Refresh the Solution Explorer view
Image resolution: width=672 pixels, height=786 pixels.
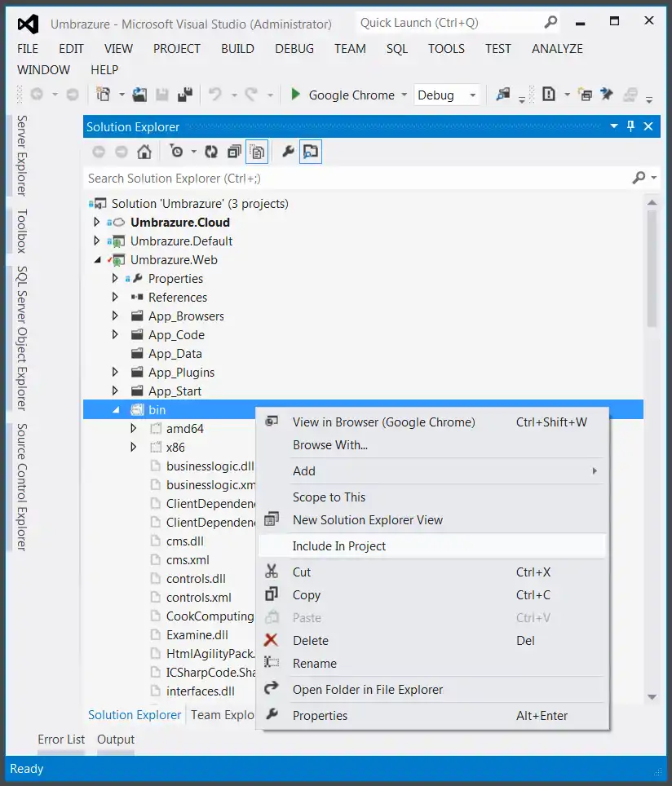[x=211, y=152]
